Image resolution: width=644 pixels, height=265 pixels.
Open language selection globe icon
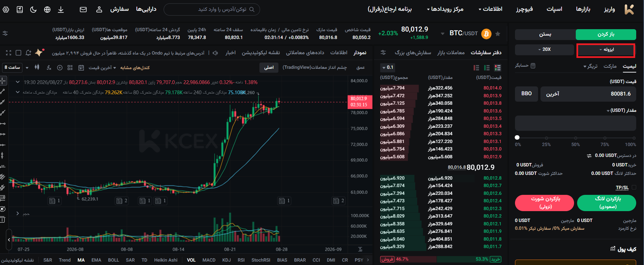click(47, 9)
